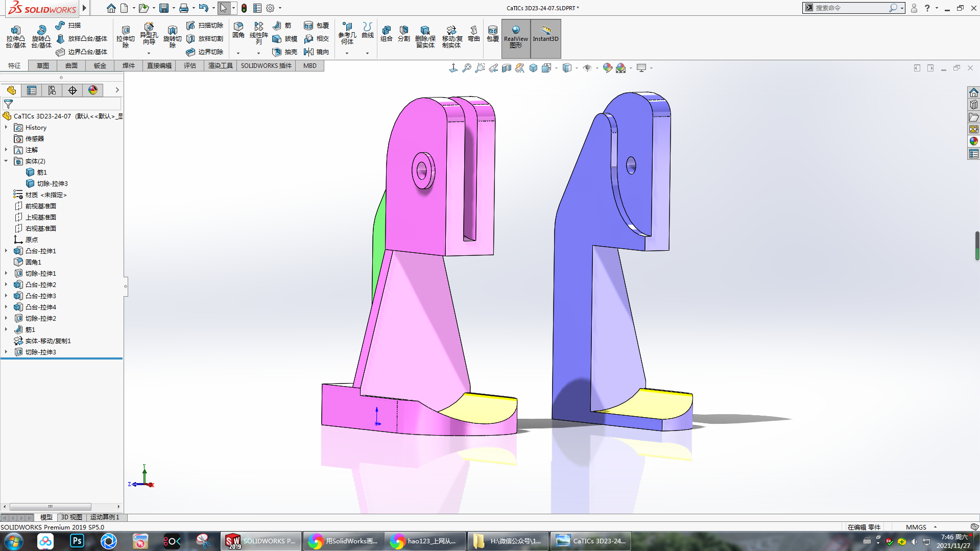The height and width of the screenshot is (551, 980).
Task: Toggle Instant3D mode
Action: [546, 38]
